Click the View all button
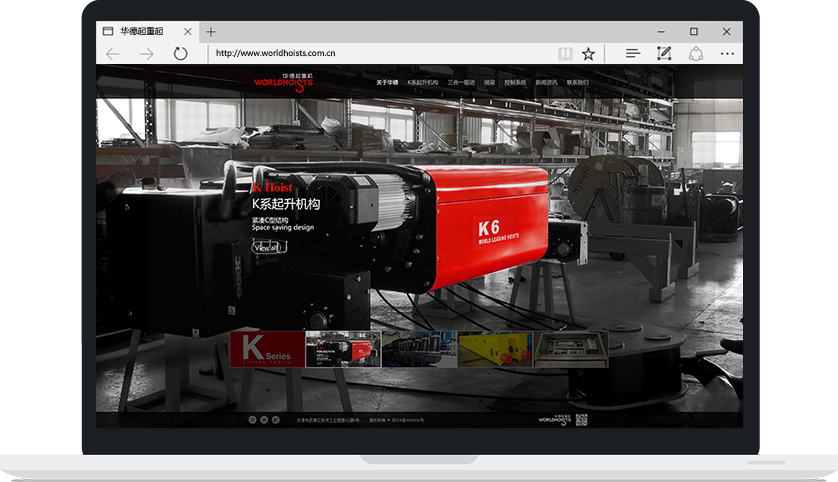This screenshot has width=838, height=482. [268, 246]
